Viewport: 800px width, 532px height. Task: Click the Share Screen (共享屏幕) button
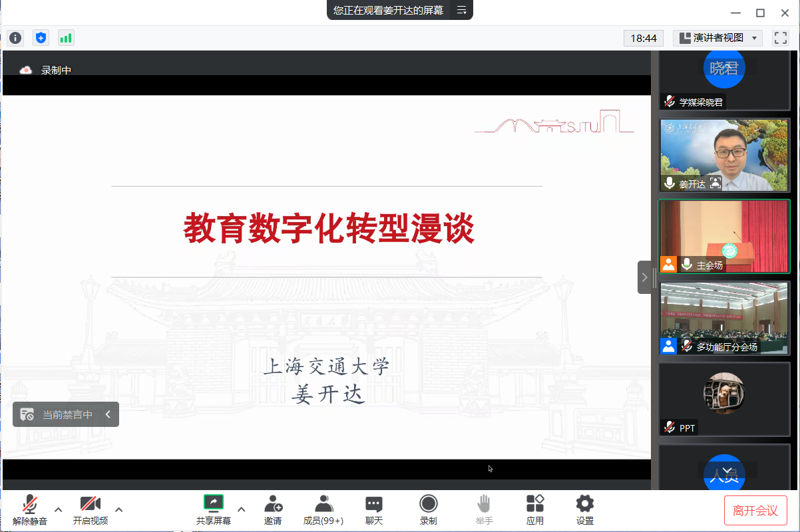[214, 510]
